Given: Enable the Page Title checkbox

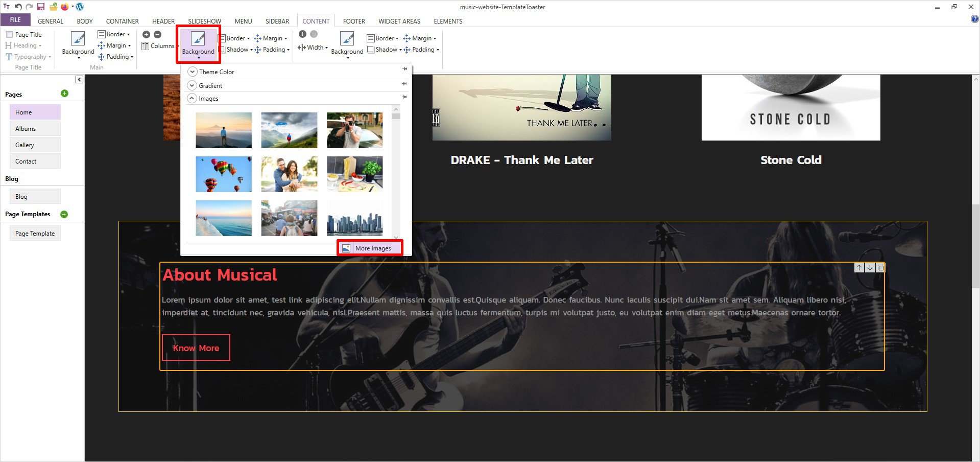Looking at the screenshot, I should pyautogui.click(x=9, y=35).
